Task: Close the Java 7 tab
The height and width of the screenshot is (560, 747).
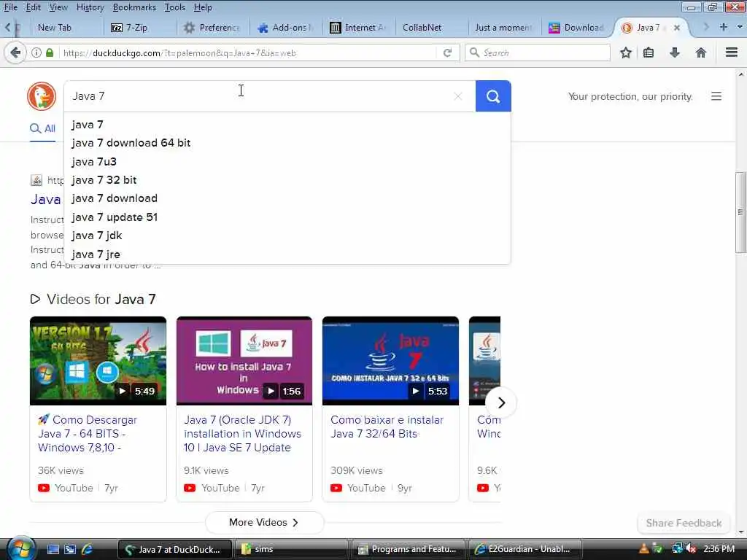Action: (676, 28)
